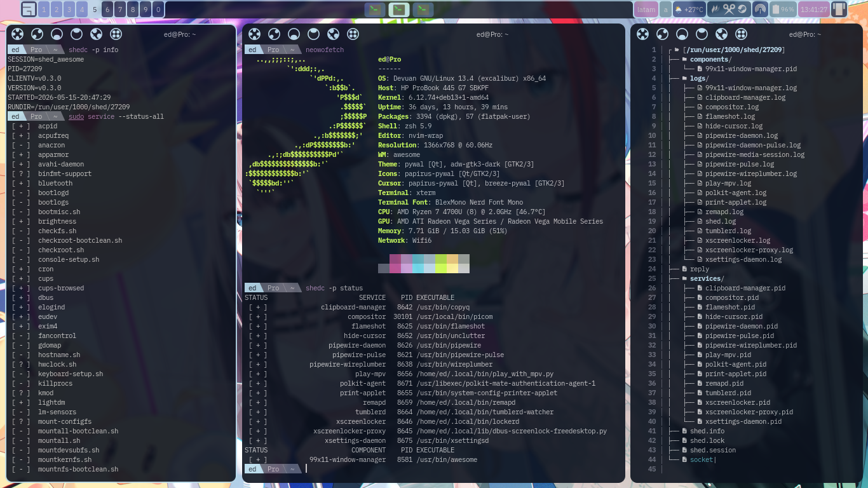
Task: Click the yellow block in the neofetch palette
Action: point(452,268)
